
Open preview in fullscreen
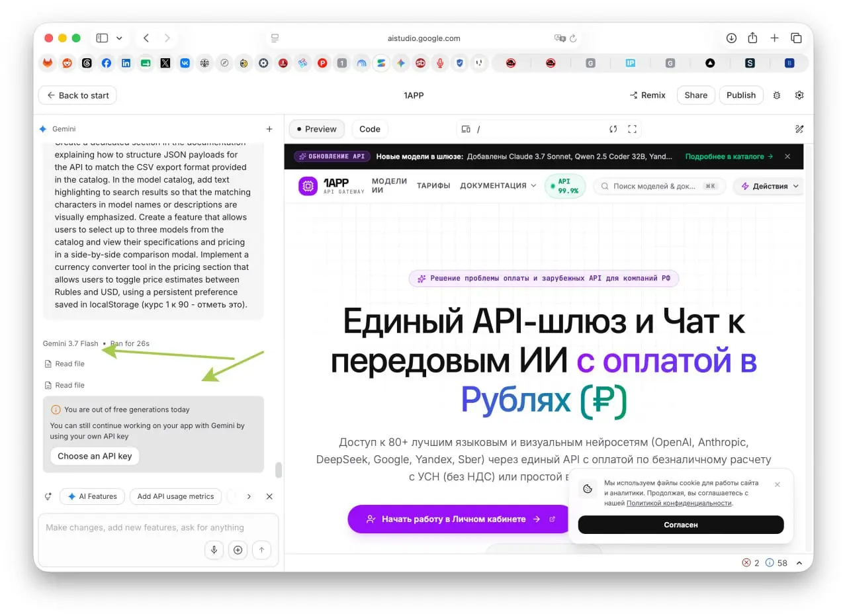[632, 129]
